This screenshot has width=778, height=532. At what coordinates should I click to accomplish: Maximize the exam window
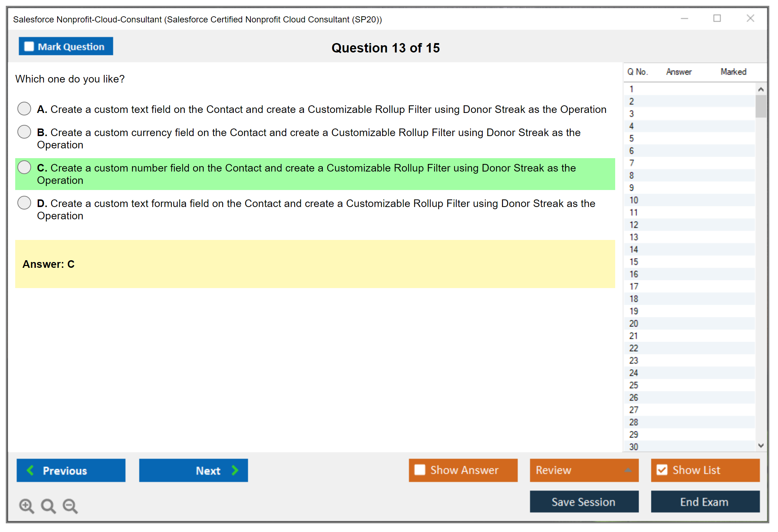(717, 18)
